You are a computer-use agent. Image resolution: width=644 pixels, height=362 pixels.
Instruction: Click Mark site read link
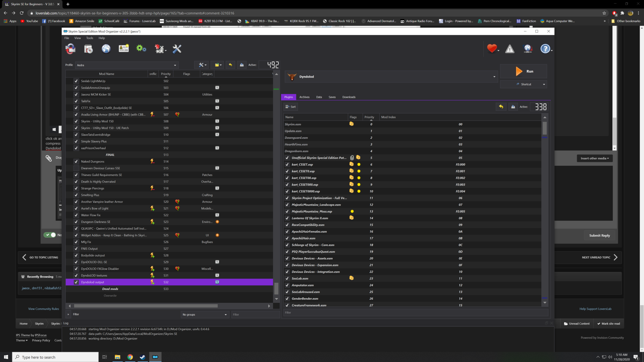coord(608,324)
